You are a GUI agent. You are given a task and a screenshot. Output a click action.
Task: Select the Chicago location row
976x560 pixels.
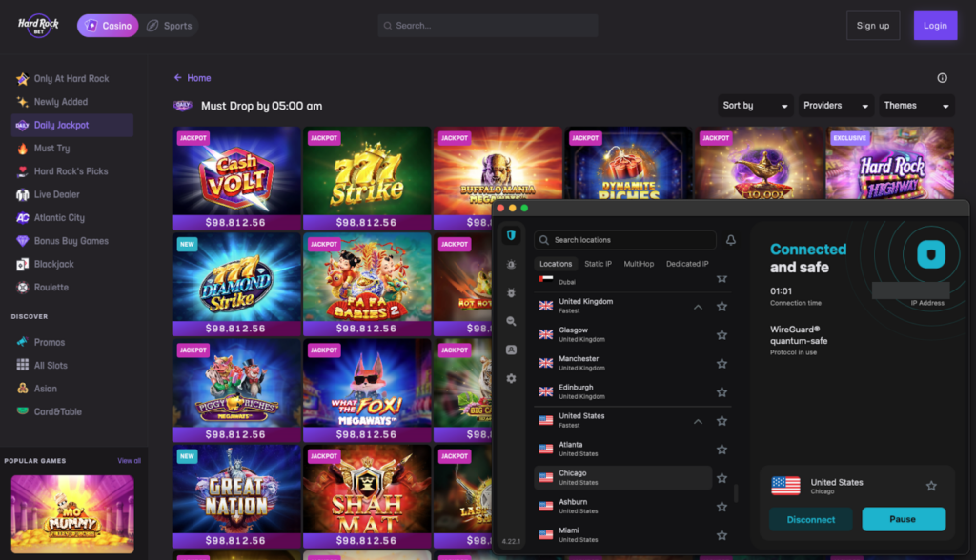coord(623,478)
